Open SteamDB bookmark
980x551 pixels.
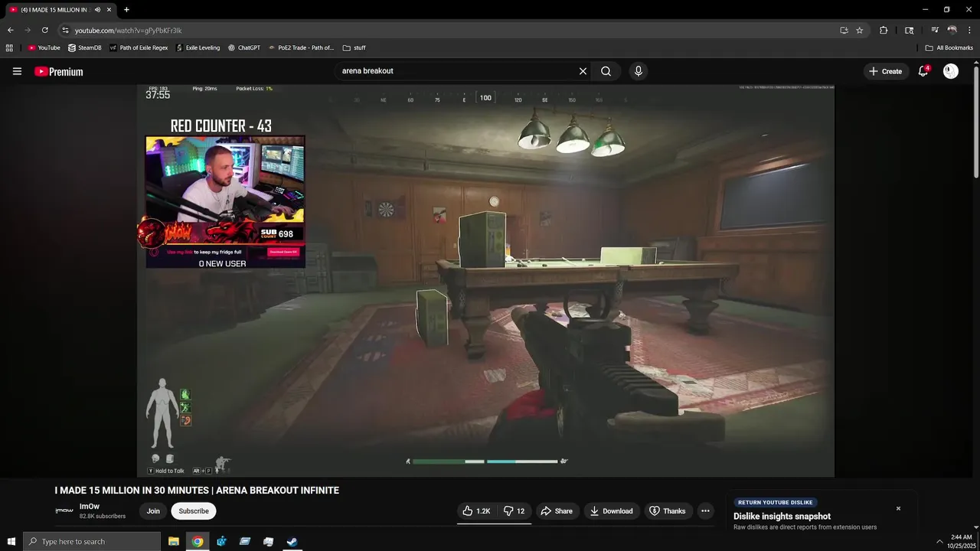click(x=84, y=47)
